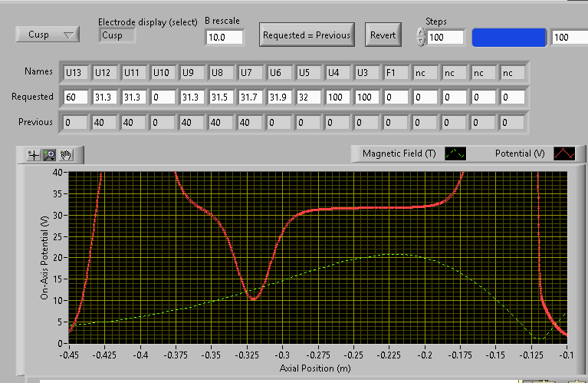Screen dimensions: 588x383
Task: Click the Magnetic Field green plot legend icon
Action: 456,154
